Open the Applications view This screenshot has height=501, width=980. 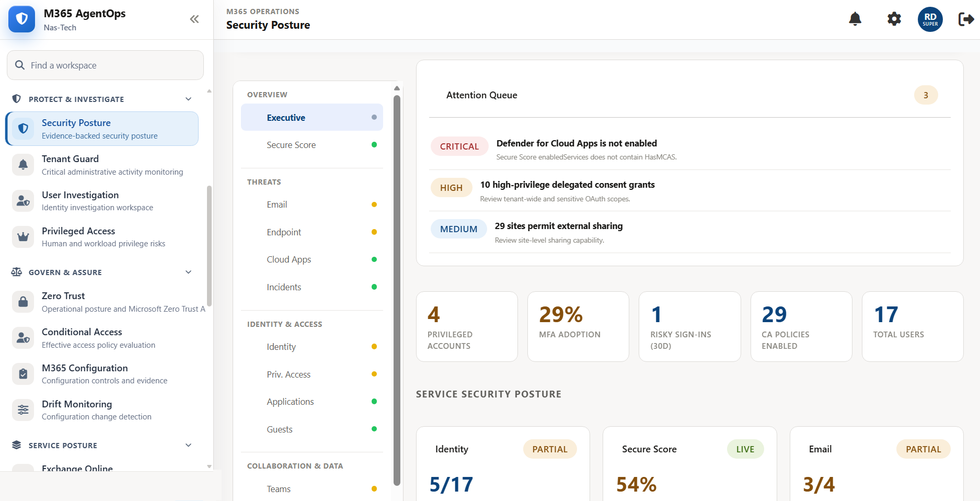[312, 402]
